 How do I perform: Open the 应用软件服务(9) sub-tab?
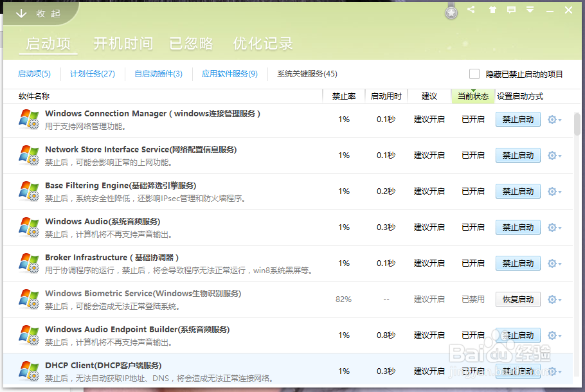tap(230, 74)
